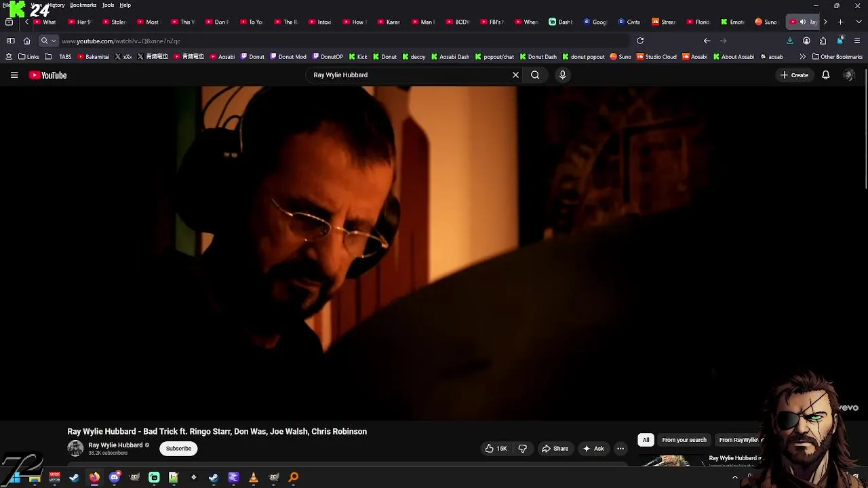868x488 pixels.
Task: Show hidden system tray icons chevron
Action: click(735, 477)
